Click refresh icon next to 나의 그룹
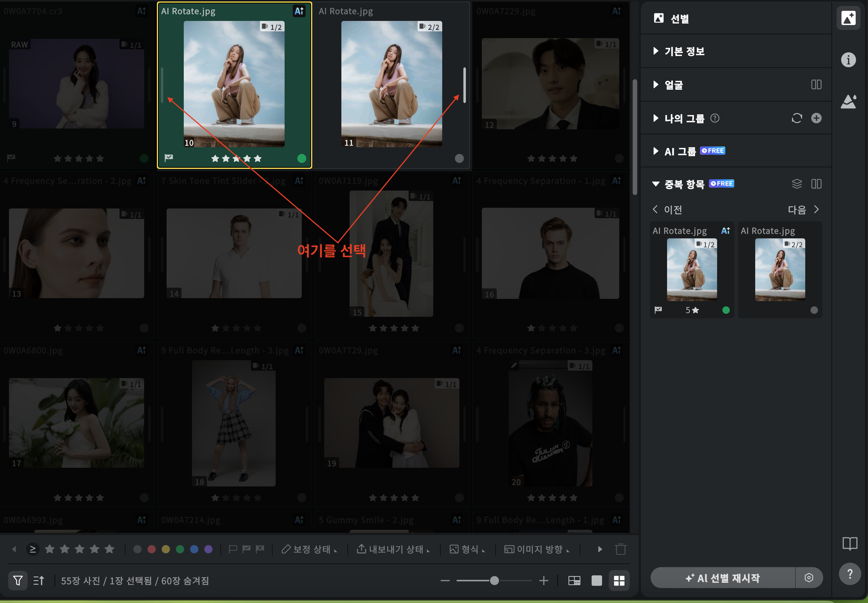Viewport: 868px width, 603px height. pyautogui.click(x=797, y=118)
